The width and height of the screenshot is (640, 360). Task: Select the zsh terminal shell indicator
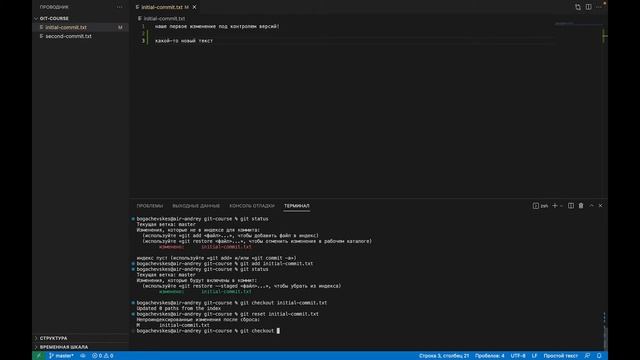(540, 206)
